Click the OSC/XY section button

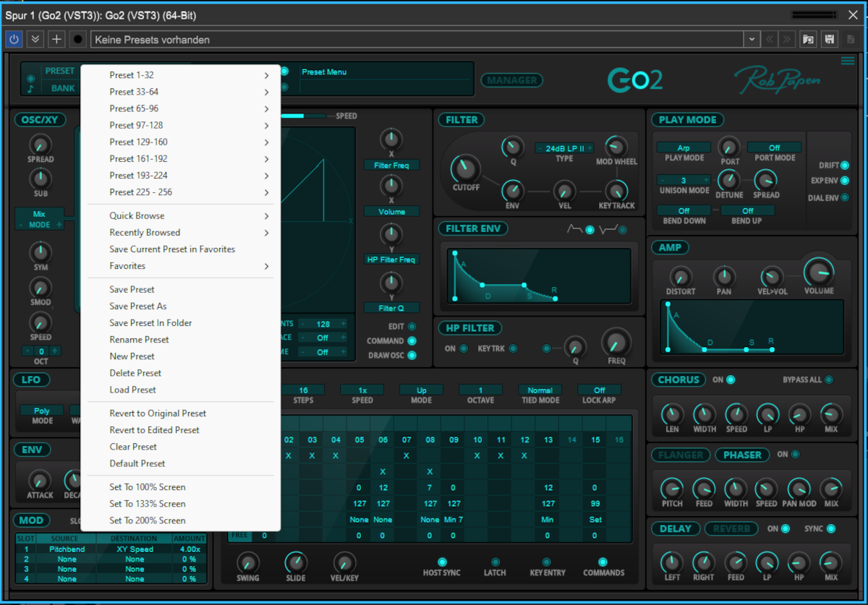(x=40, y=120)
